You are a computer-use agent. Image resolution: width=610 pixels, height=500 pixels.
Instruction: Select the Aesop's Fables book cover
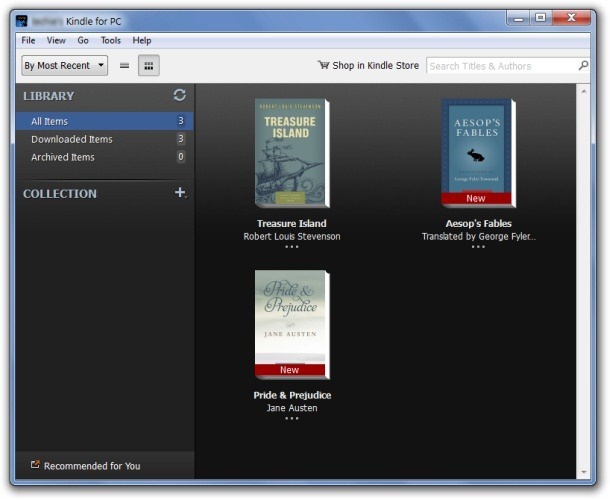click(478, 153)
